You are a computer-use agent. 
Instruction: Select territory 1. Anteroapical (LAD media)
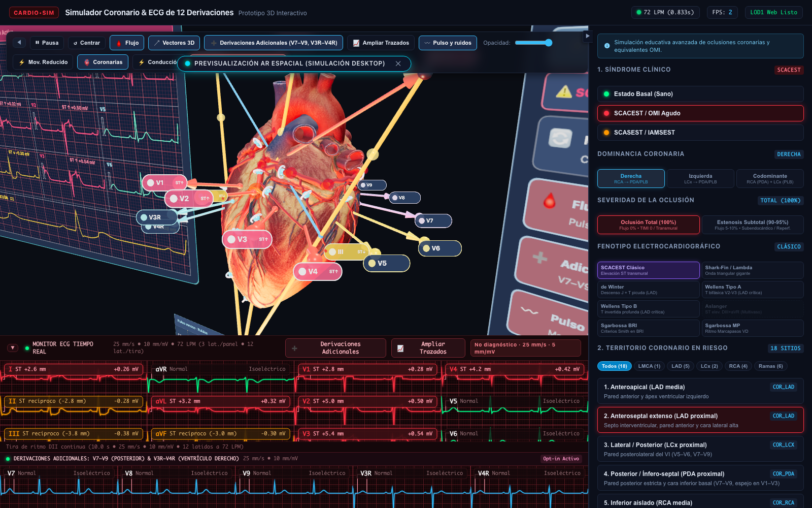tap(700, 391)
